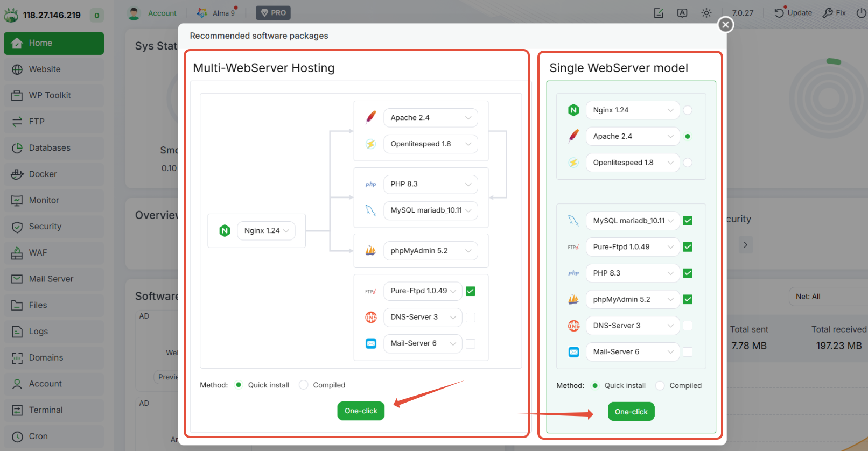This screenshot has width=868, height=451.
Task: Select the Openlitespeed 1.8 radio in Single WebServer
Action: click(x=688, y=163)
